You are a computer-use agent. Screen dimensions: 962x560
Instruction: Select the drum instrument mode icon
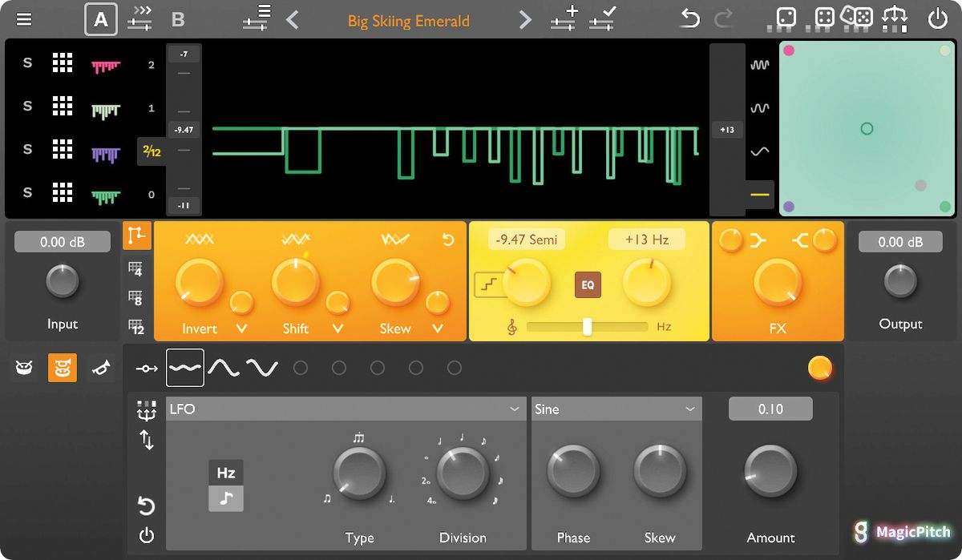[24, 367]
